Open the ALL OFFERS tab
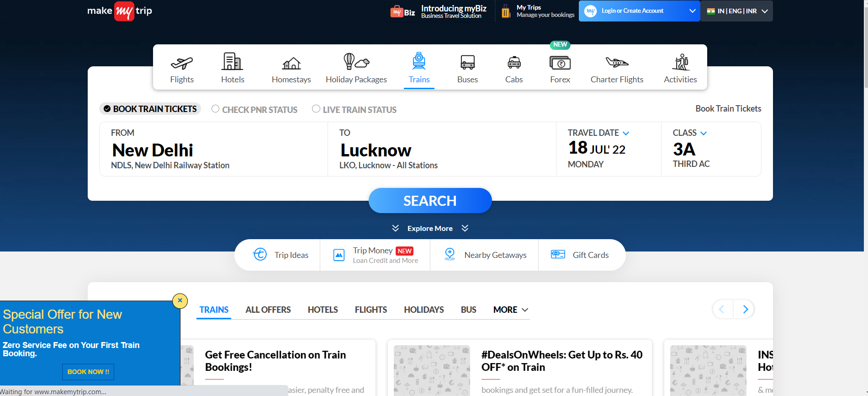Viewport: 868px width, 396px height. click(x=268, y=310)
